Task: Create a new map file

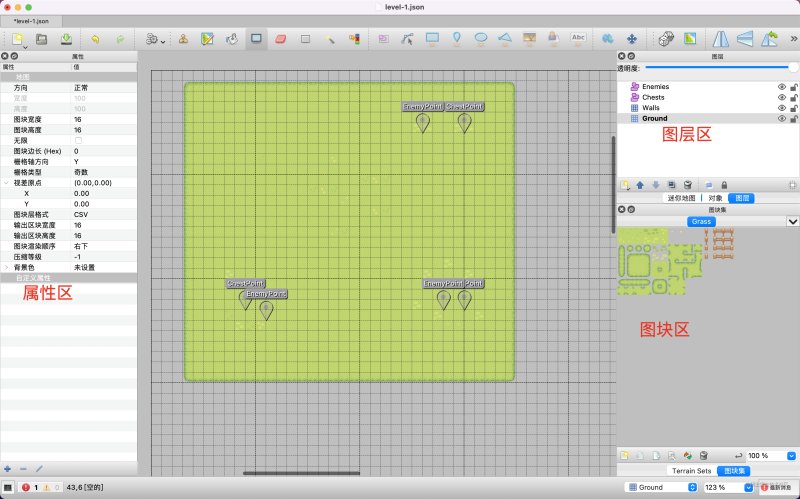Action: [17, 39]
